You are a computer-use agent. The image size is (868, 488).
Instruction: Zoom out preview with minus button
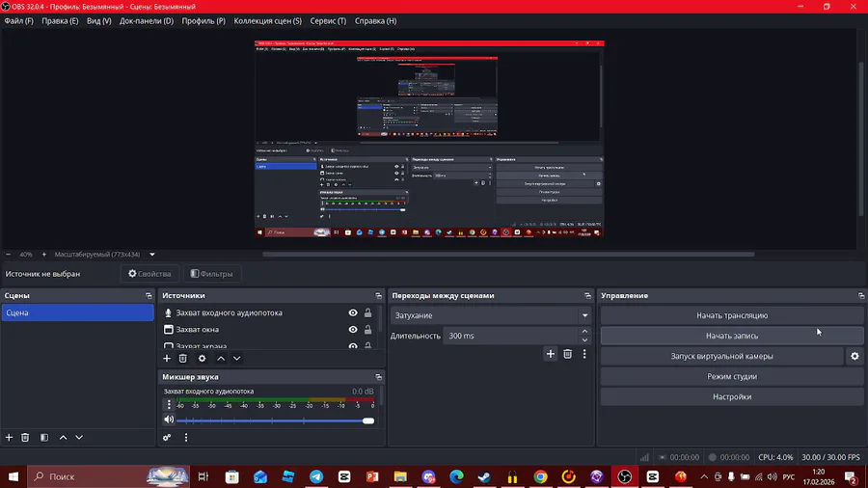click(x=8, y=255)
